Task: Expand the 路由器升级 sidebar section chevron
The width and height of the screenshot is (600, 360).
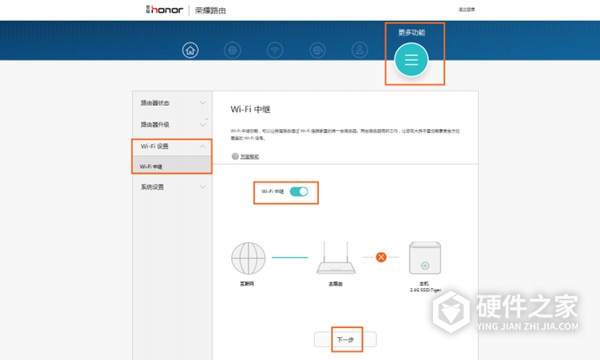Action: coord(203,124)
